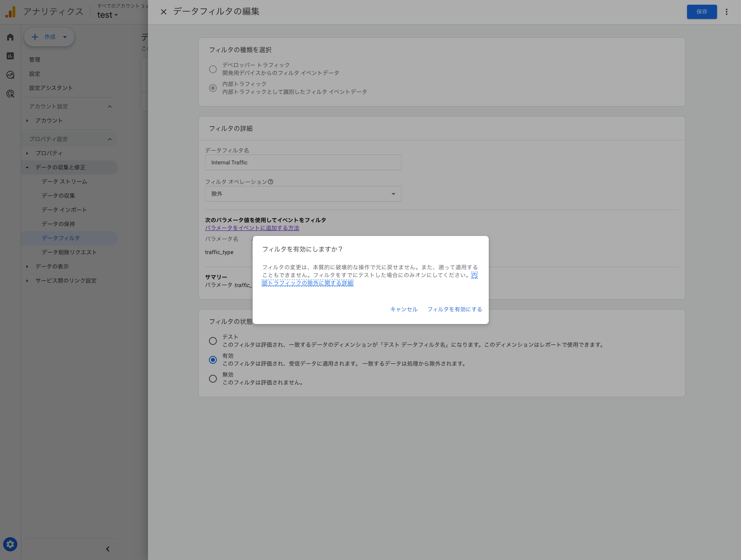This screenshot has height=560, width=741.
Task: Open the Admin settings gear at bottom left
Action: tap(10, 544)
